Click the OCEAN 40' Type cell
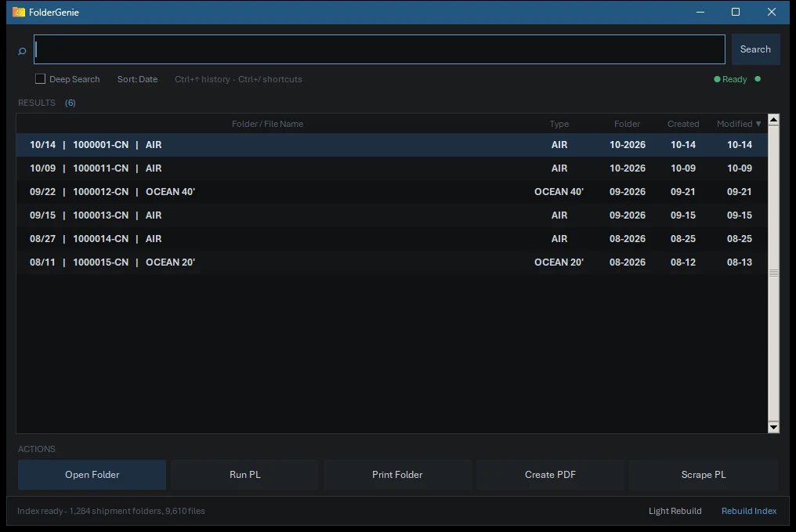The width and height of the screenshot is (796, 532). tap(559, 191)
